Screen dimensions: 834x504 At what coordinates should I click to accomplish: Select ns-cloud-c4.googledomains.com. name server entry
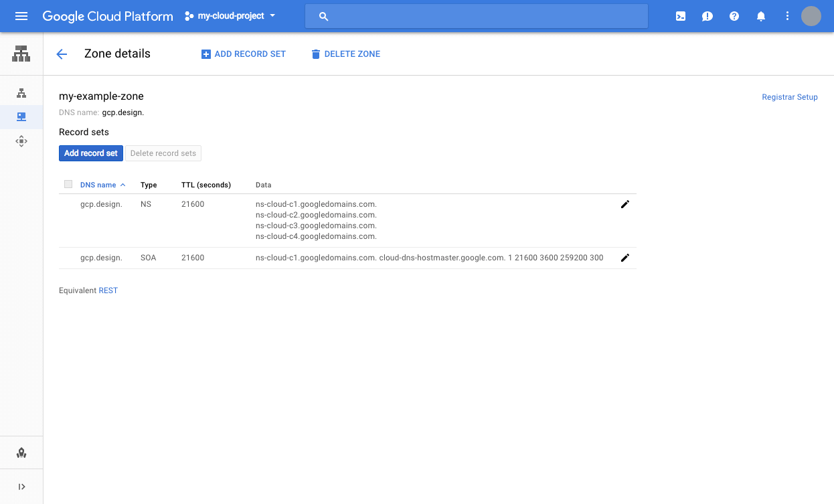pos(317,236)
